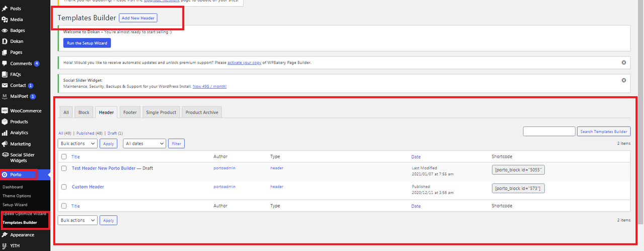
Task: Switch to the Block tab
Action: (84, 112)
